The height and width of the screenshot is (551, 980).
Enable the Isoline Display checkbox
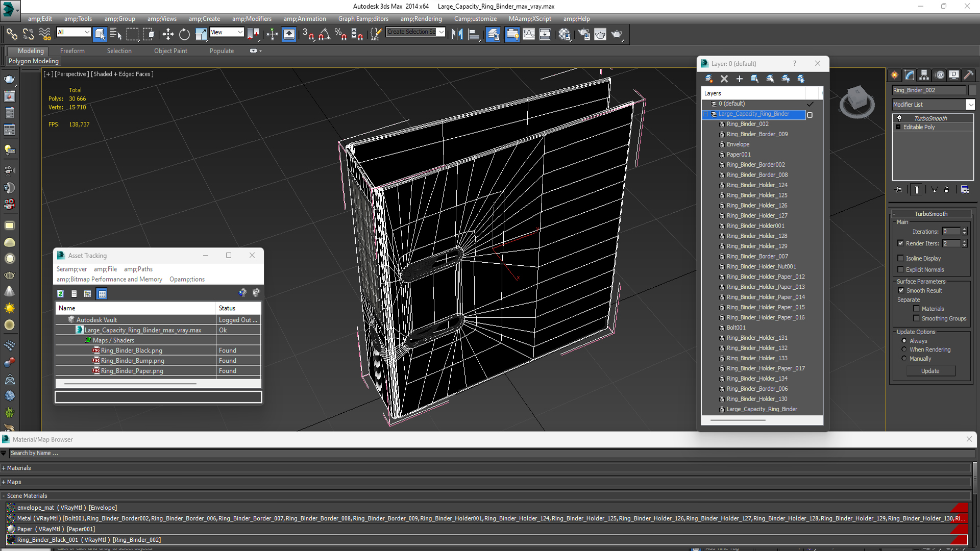point(900,258)
